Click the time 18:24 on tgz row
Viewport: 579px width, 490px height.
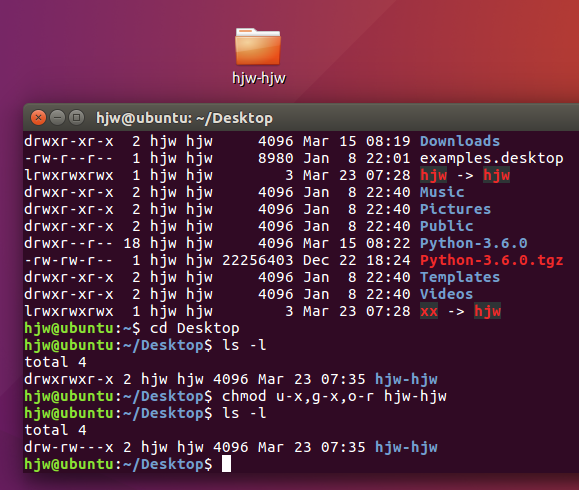click(x=388, y=260)
